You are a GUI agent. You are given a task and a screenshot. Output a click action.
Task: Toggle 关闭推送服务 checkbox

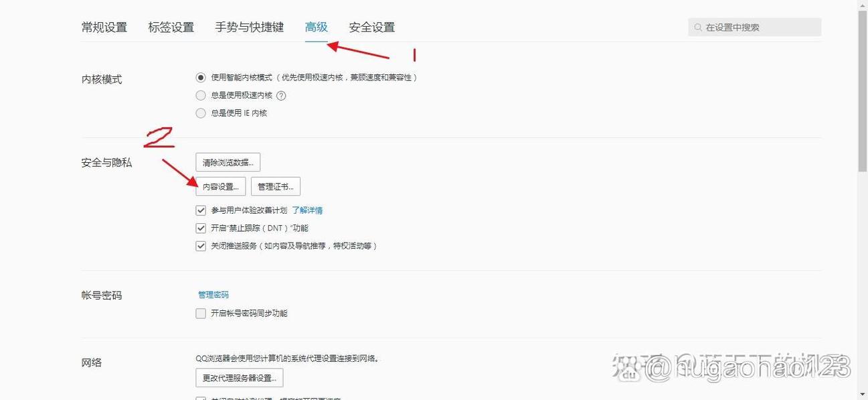[201, 246]
